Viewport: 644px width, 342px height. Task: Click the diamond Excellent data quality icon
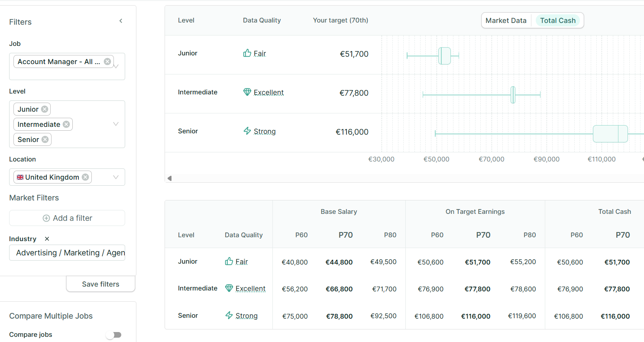(x=247, y=92)
